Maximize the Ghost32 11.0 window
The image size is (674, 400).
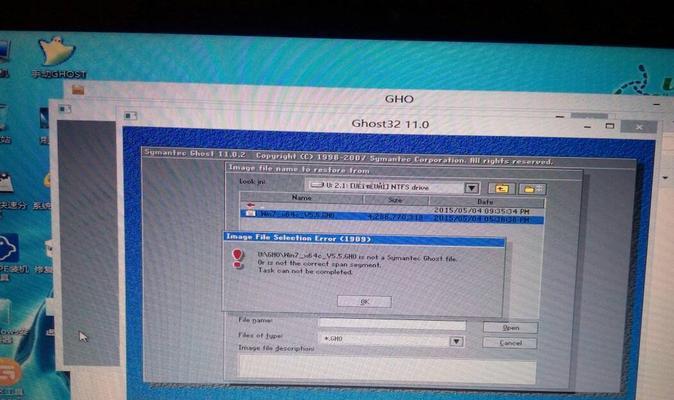610,126
